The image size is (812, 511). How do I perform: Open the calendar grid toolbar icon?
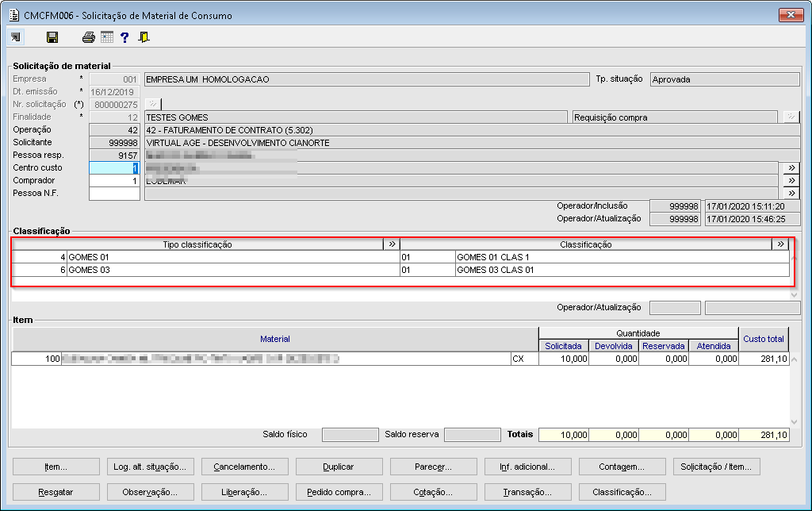pos(107,37)
